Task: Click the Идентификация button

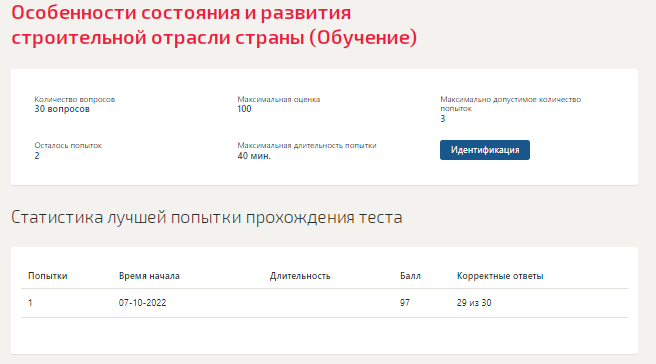Action: 484,150
